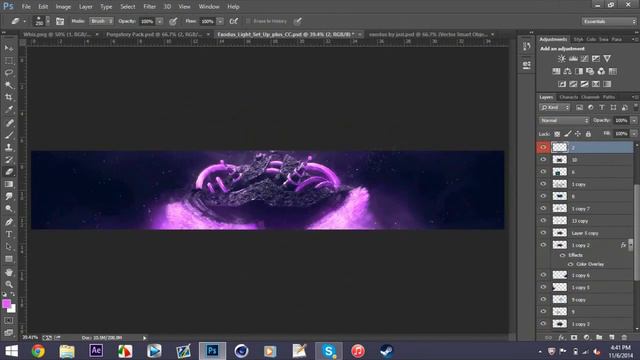
Task: Open the Layer menu
Action: coord(85,7)
